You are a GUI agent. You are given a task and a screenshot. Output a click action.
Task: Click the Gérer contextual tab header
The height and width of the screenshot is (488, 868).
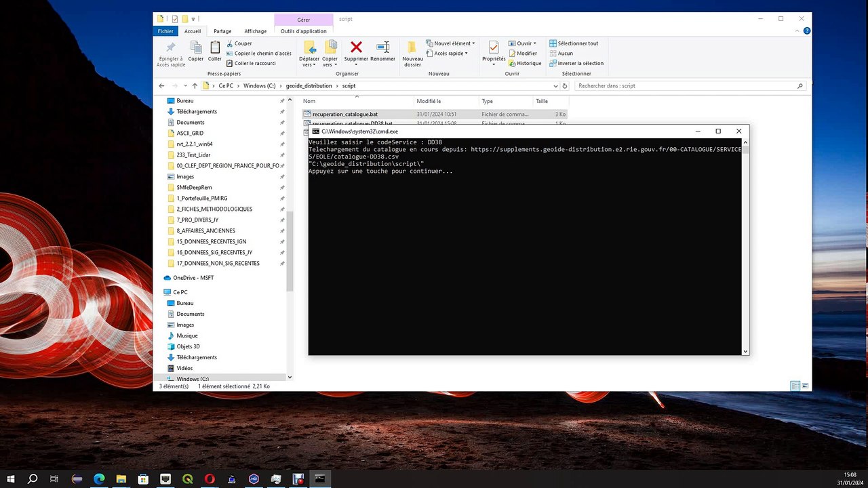(304, 20)
